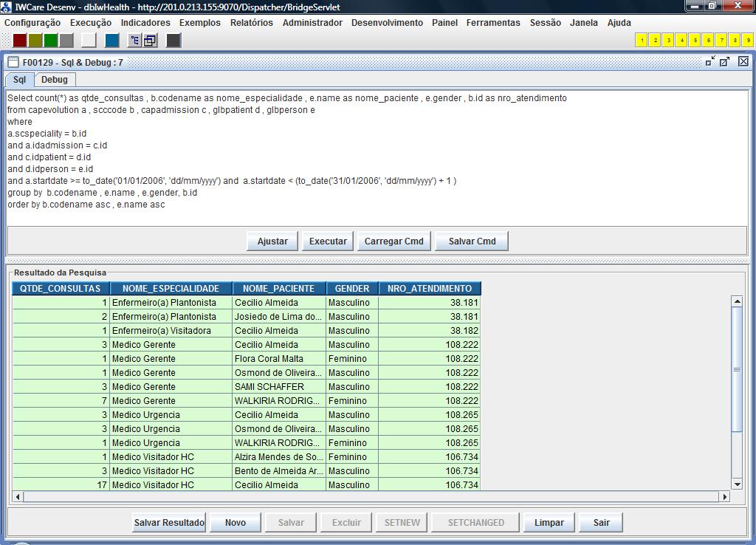Close the F00129 Sql & Debug frame
The height and width of the screenshot is (545, 756).
point(743,61)
